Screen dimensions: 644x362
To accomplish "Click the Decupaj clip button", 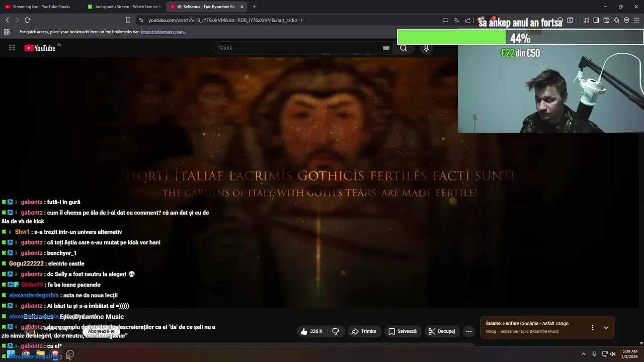I will (442, 331).
